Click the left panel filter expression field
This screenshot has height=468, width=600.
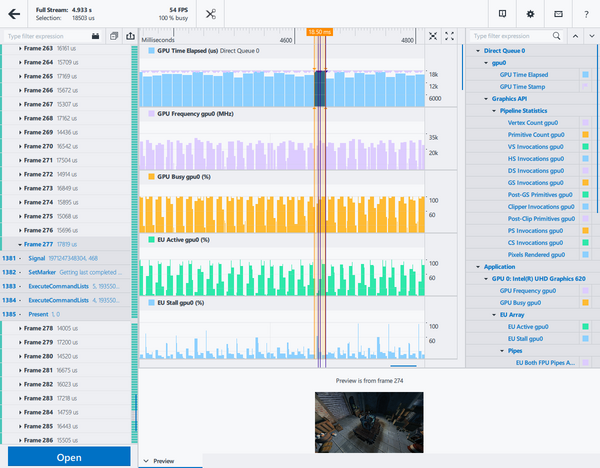[45, 36]
